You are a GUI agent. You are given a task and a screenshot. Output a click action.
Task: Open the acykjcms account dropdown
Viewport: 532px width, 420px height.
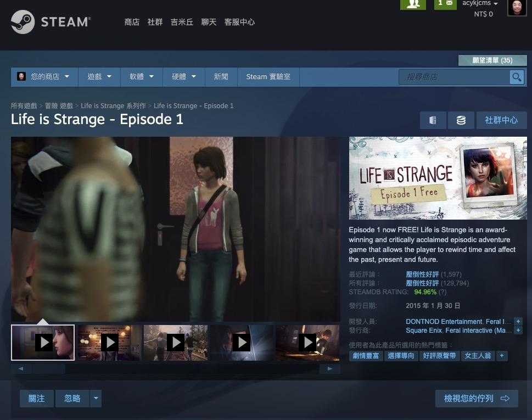480,3
